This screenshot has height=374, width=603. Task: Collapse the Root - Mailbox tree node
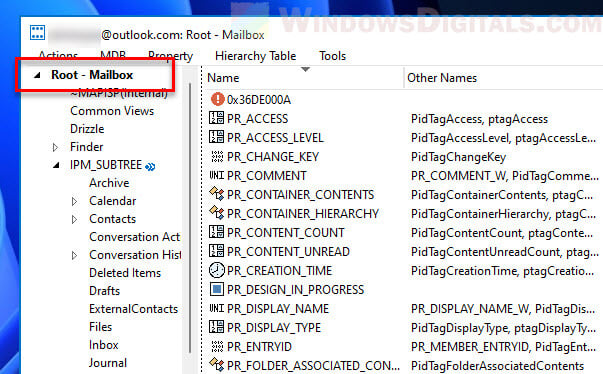(x=37, y=75)
